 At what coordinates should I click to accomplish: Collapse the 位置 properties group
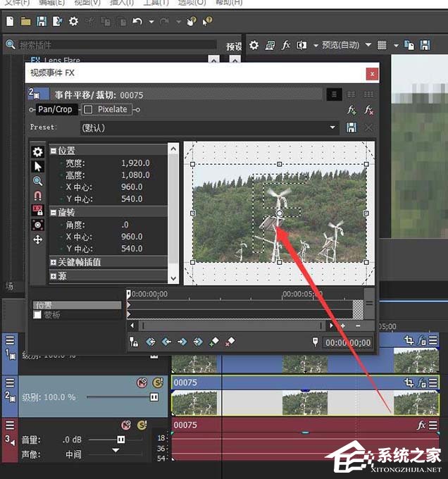click(54, 151)
